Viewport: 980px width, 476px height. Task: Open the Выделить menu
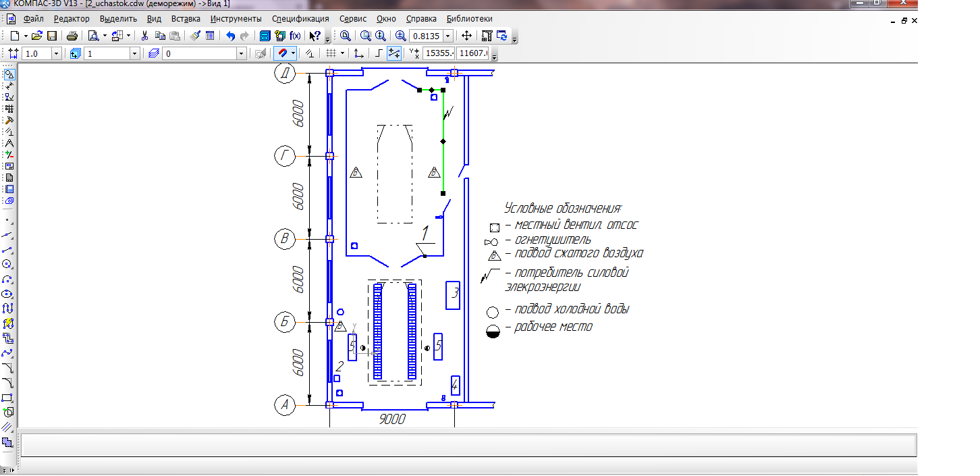(x=118, y=19)
